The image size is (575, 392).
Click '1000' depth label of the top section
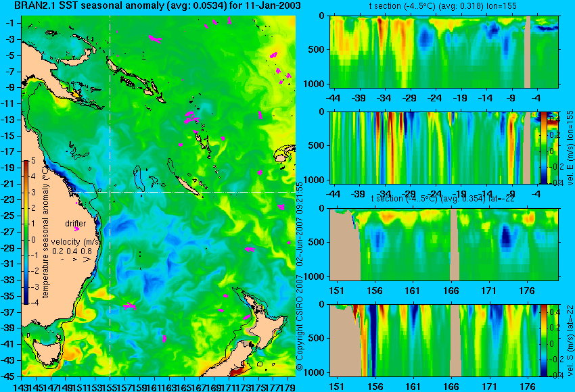coord(315,84)
